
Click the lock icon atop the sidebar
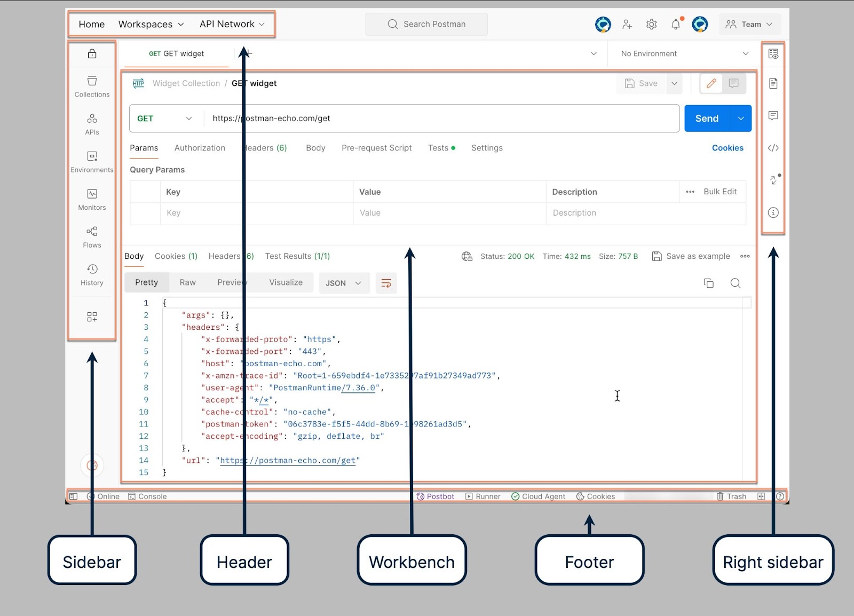pos(92,53)
